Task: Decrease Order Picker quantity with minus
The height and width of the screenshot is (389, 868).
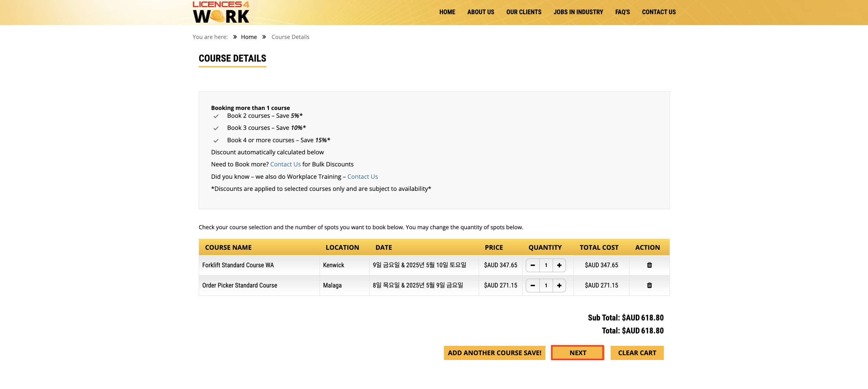Action: [532, 285]
